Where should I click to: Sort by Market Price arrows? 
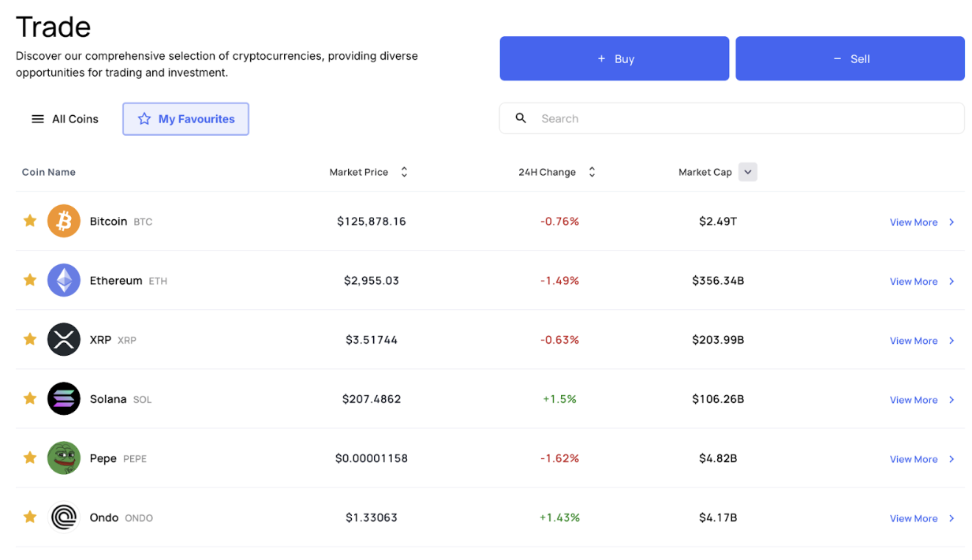404,172
